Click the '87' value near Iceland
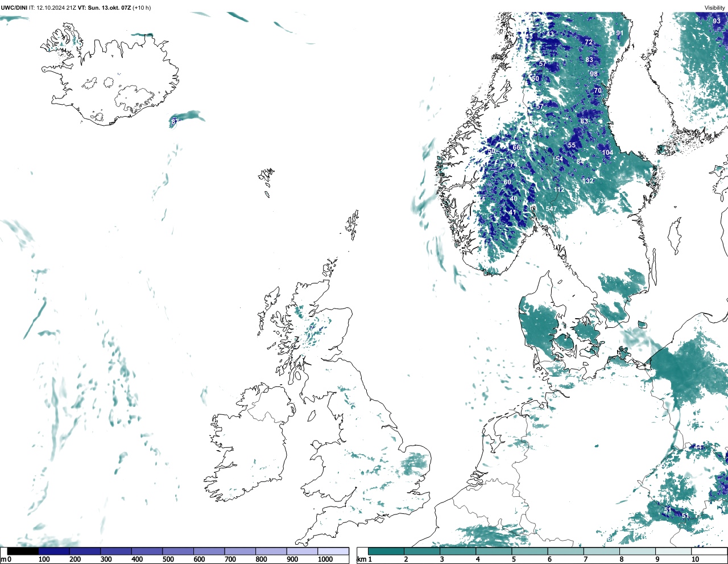 (175, 121)
